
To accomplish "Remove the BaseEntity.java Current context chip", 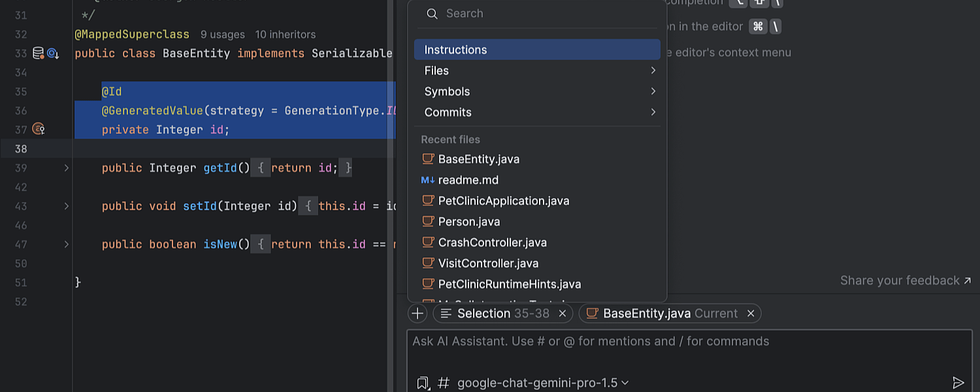I will point(751,314).
